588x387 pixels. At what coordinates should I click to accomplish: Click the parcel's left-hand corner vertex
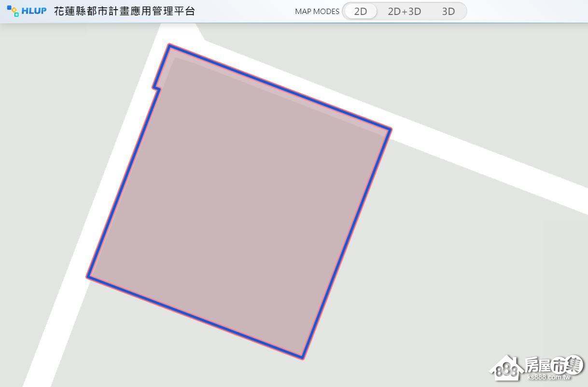point(88,276)
